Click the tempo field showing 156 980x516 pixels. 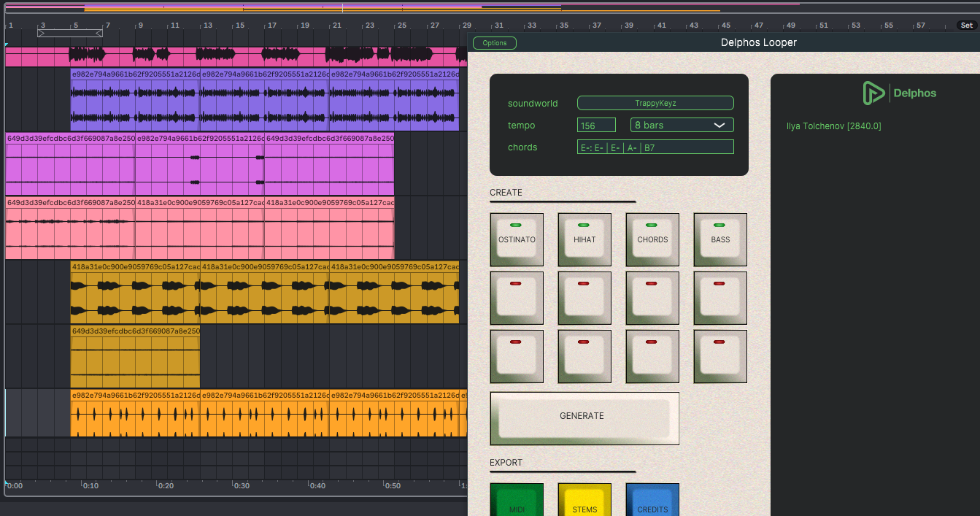595,126
